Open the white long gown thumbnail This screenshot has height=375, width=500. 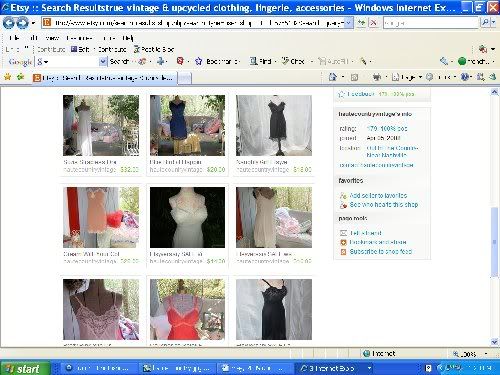[101, 125]
